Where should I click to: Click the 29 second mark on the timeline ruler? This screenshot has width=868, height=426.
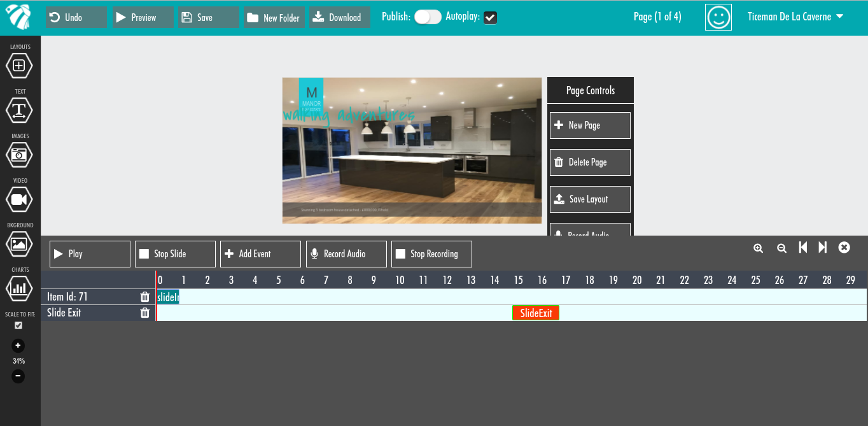tap(851, 280)
